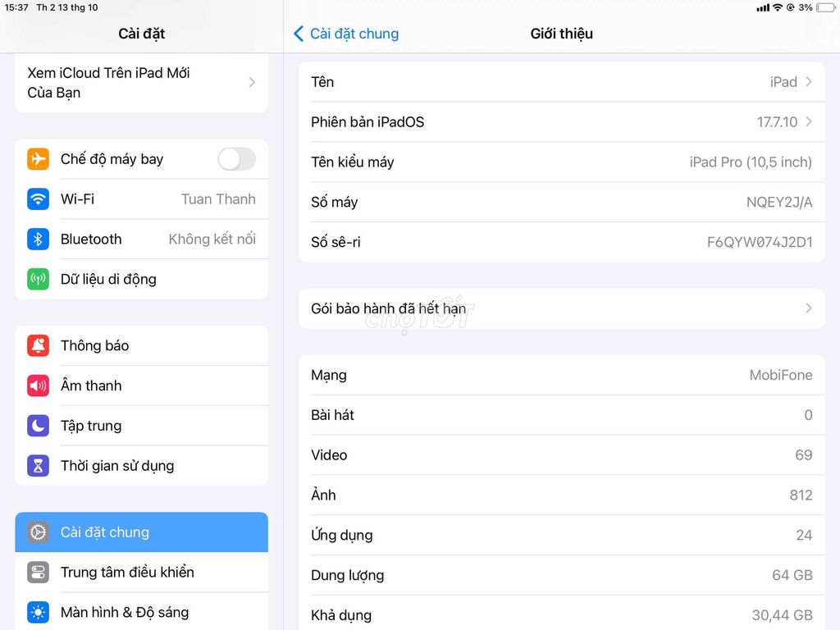840x630 pixels.
Task: Tap the Cài đặt sidebar title
Action: click(x=141, y=34)
